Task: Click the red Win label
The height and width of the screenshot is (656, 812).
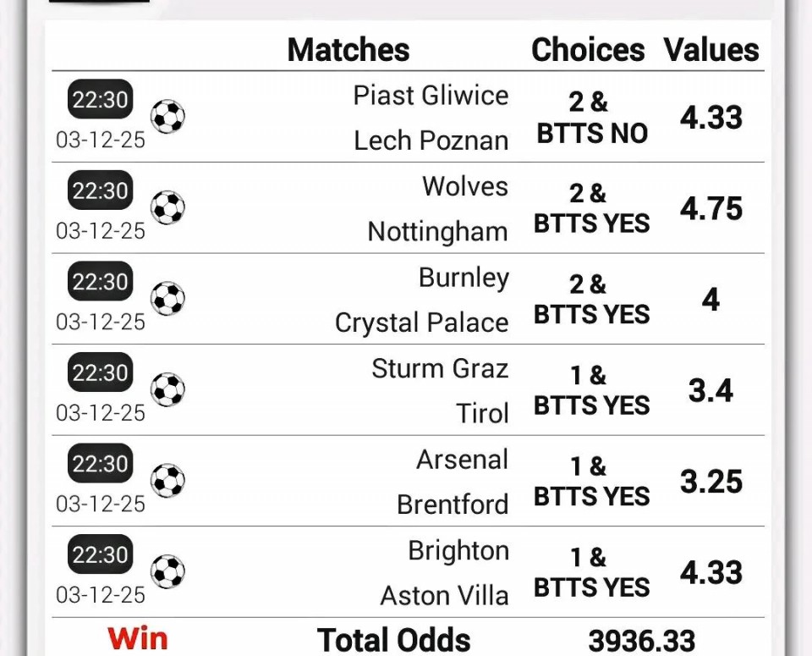Action: [x=138, y=639]
